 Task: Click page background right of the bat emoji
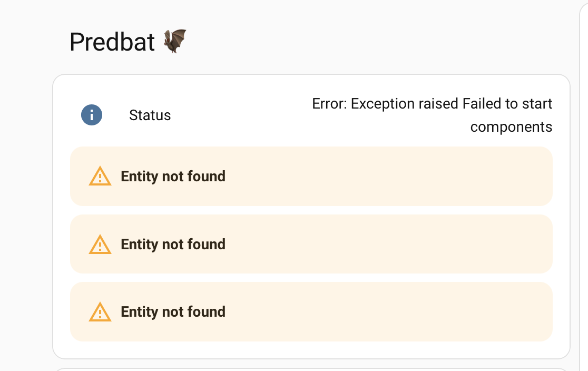tap(375, 41)
